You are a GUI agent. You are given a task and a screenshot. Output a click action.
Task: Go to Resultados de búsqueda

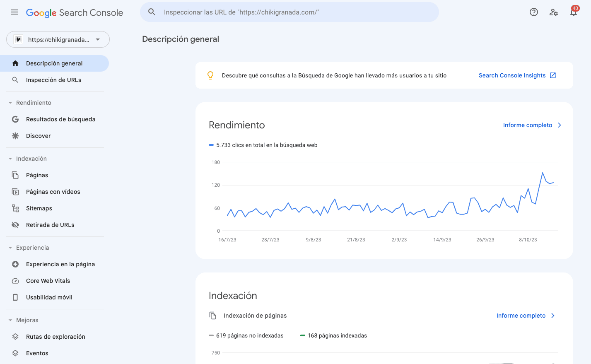pos(60,119)
